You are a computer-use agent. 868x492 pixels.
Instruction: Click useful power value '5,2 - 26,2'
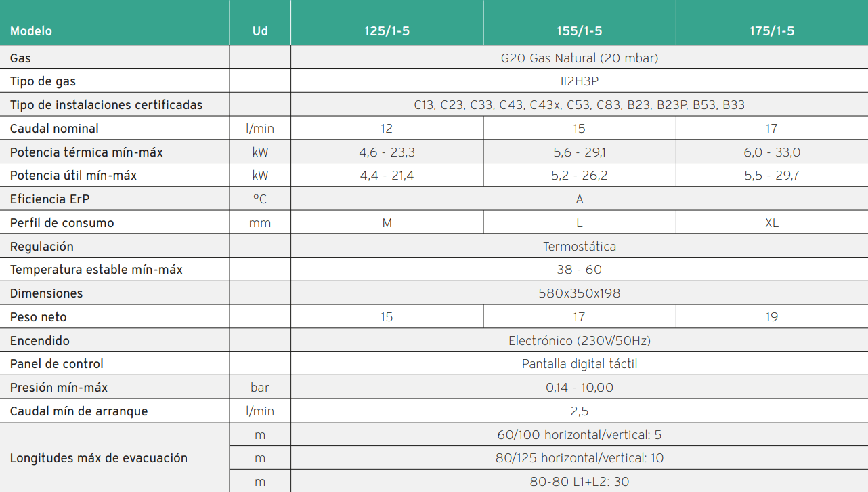580,176
